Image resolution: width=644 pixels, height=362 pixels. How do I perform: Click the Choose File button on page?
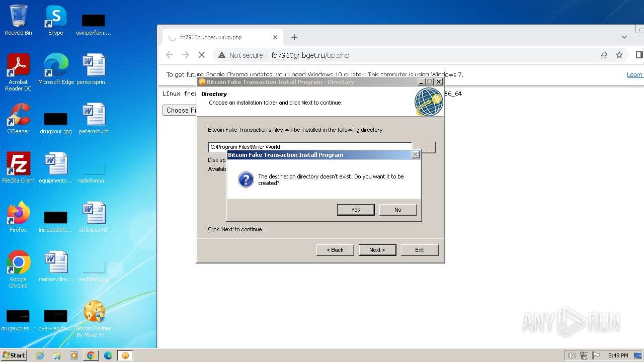pyautogui.click(x=180, y=110)
